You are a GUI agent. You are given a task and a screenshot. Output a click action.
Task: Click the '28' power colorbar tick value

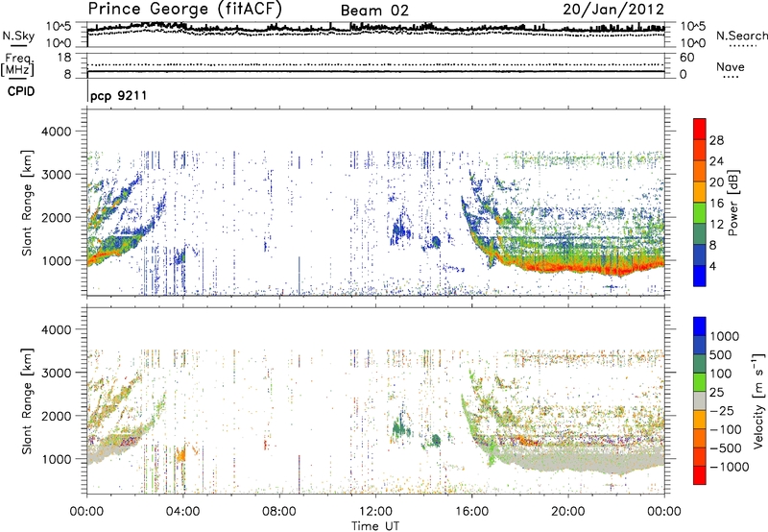click(716, 140)
